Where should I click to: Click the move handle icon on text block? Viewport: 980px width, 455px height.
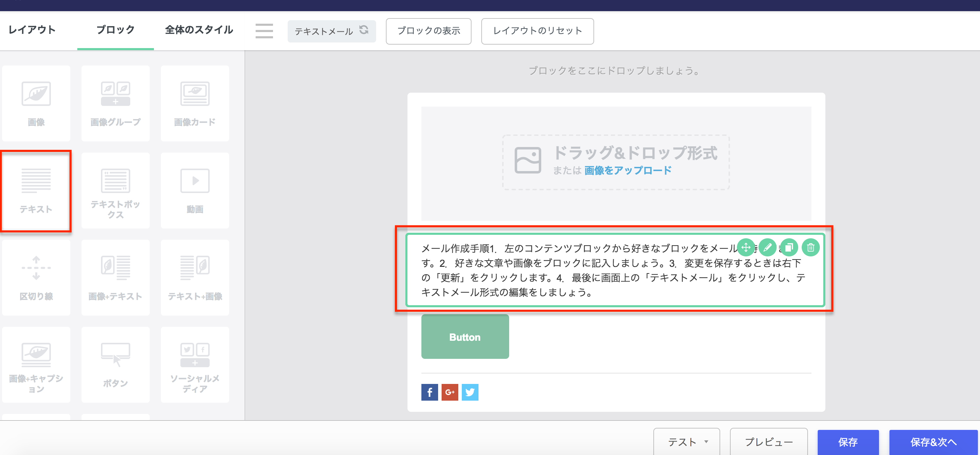click(x=746, y=248)
